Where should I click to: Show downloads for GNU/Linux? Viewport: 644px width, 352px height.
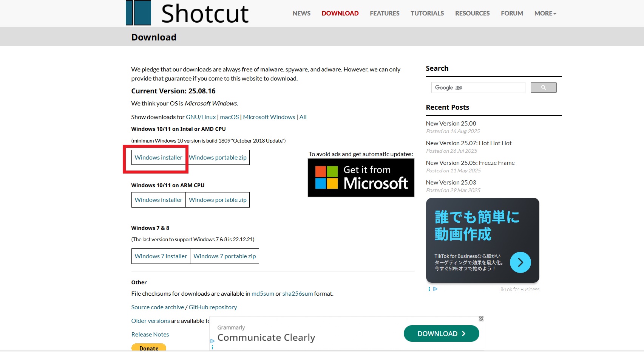point(201,117)
